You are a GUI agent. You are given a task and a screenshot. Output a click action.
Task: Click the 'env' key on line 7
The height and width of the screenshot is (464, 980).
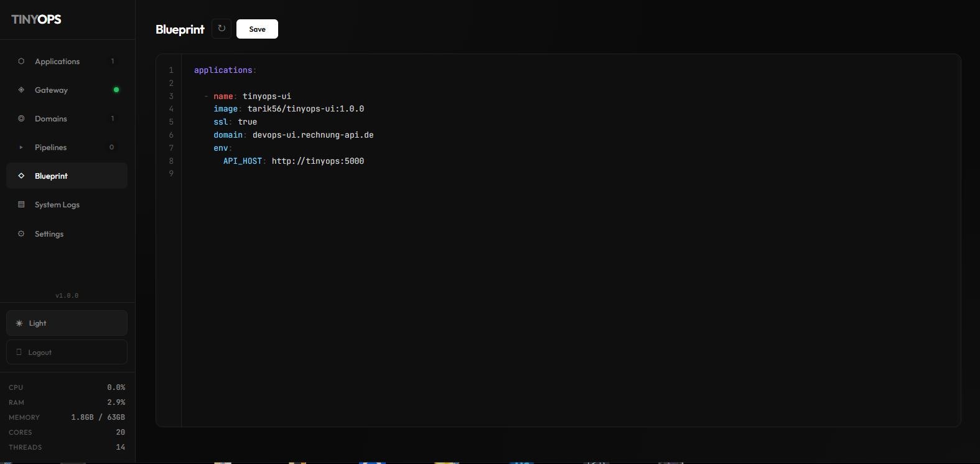220,148
